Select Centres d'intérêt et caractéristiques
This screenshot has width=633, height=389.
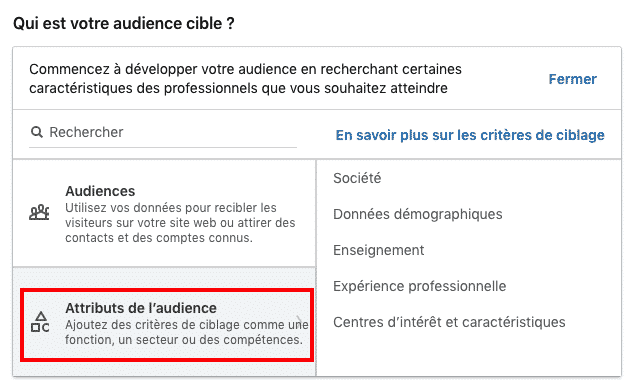(449, 322)
